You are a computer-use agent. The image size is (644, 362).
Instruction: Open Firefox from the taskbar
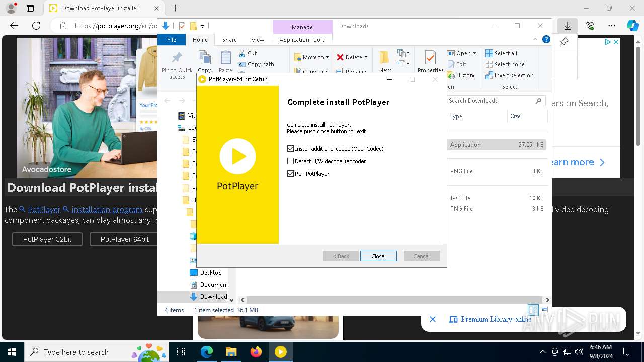[x=256, y=352]
